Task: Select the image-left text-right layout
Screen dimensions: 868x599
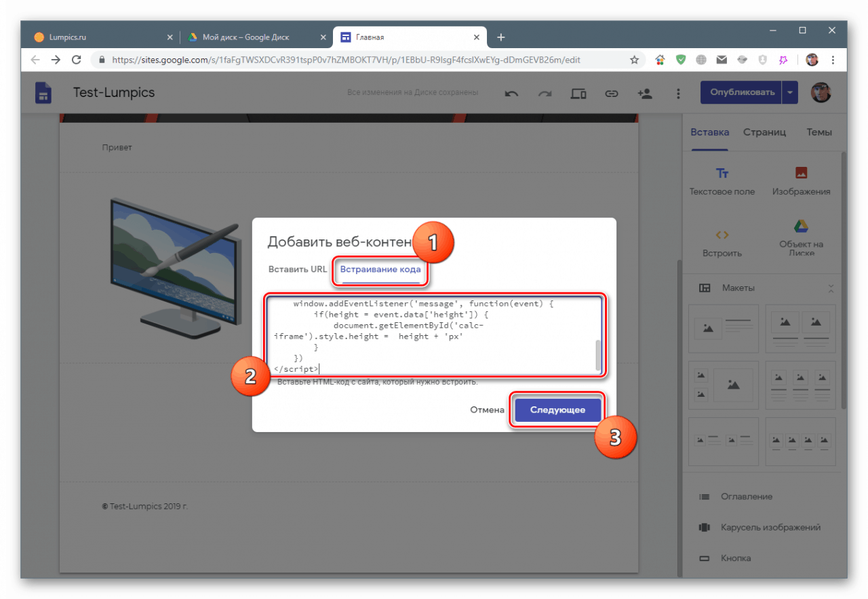Action: [725, 328]
